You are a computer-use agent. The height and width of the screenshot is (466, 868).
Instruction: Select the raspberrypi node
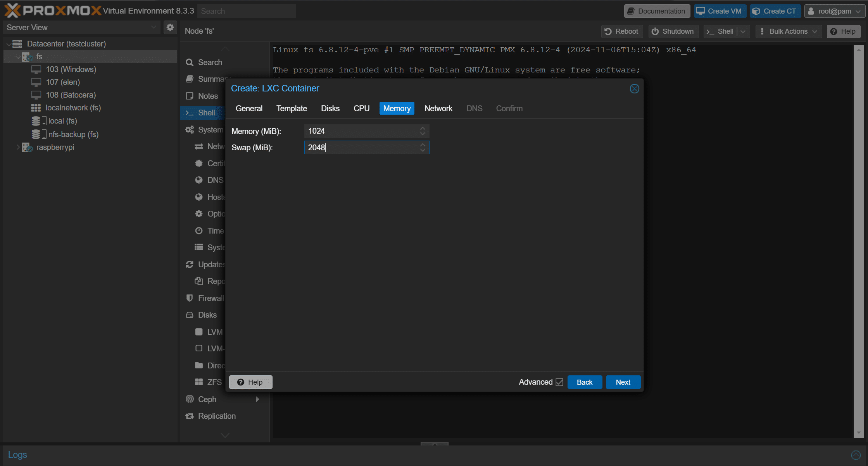pos(55,147)
